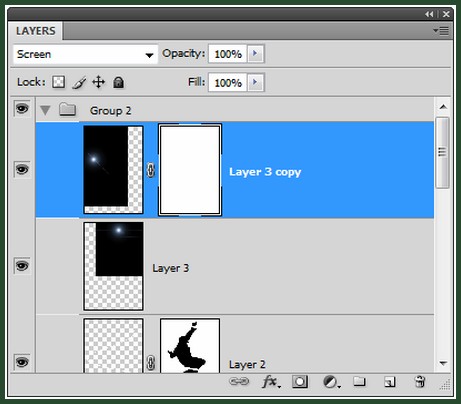Open the Screen blend mode dropdown
Viewport: 461px width, 404px height.
pyautogui.click(x=85, y=54)
